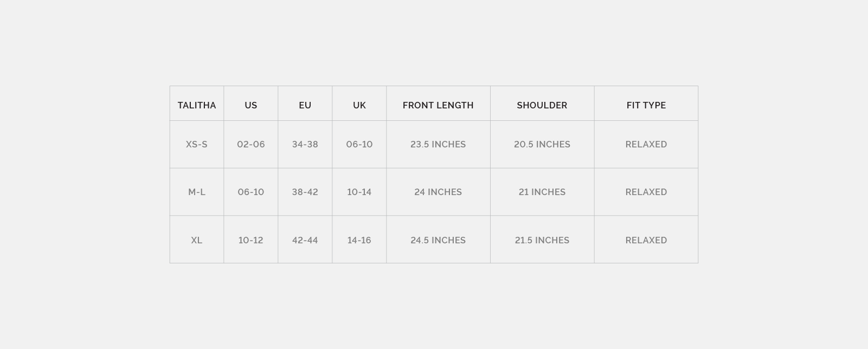This screenshot has width=868, height=349.
Task: Click RELAXED in the XL row
Action: point(646,240)
